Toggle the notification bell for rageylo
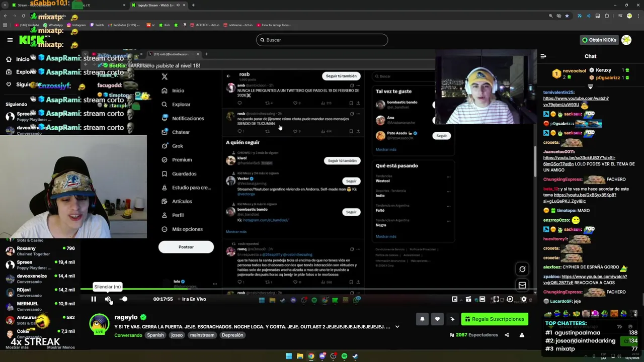The image size is (644, 362). (422, 319)
